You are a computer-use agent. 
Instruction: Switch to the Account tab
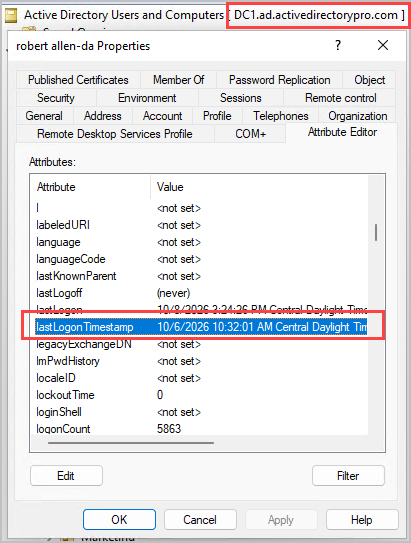[162, 116]
